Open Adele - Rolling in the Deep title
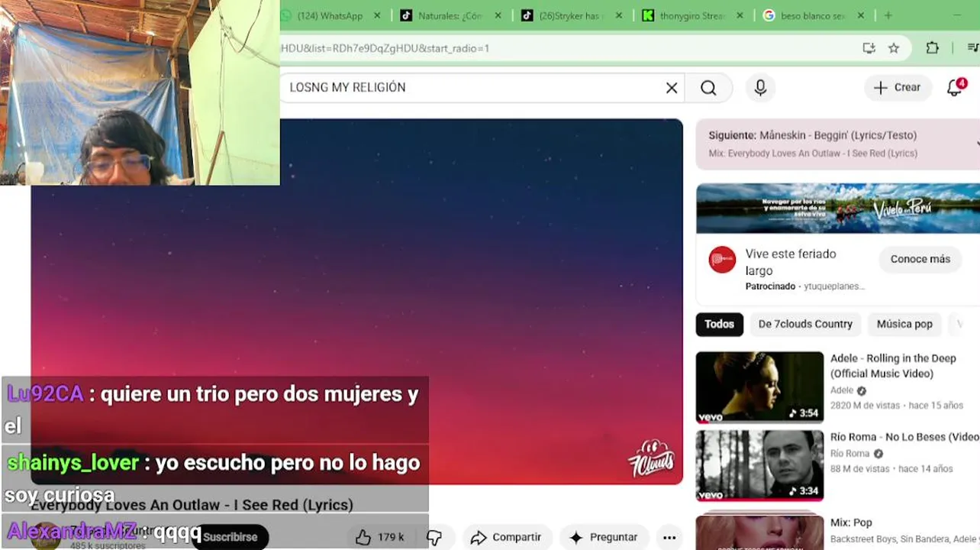 893,366
